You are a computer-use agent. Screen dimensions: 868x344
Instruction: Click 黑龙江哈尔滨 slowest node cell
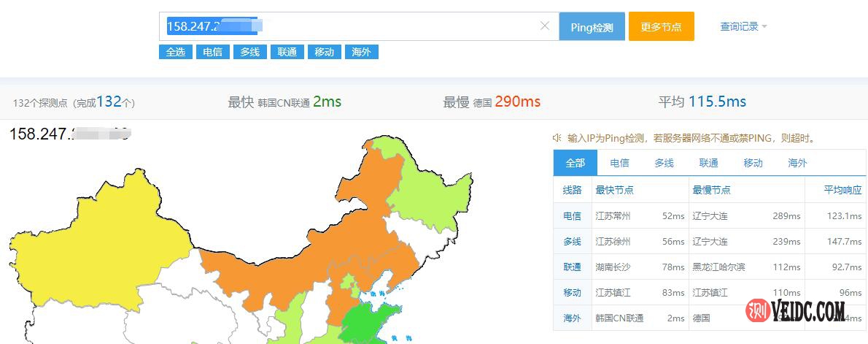tap(718, 267)
